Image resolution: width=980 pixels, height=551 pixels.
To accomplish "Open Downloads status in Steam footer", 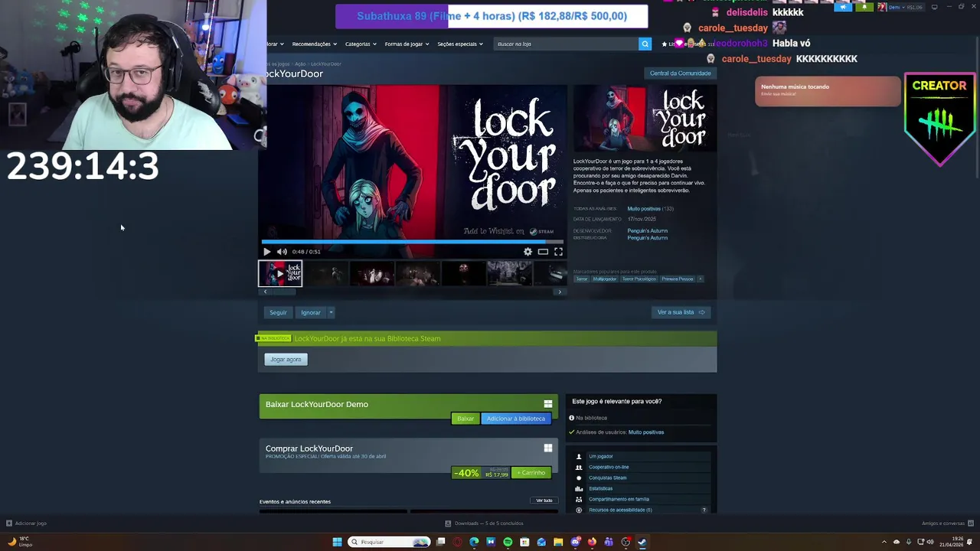I will click(485, 523).
